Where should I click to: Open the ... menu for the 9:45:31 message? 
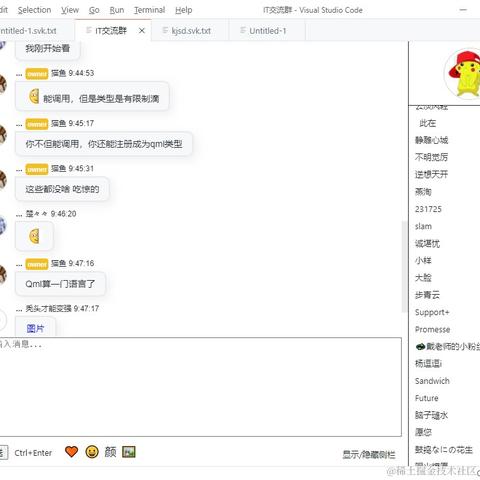[19, 170]
